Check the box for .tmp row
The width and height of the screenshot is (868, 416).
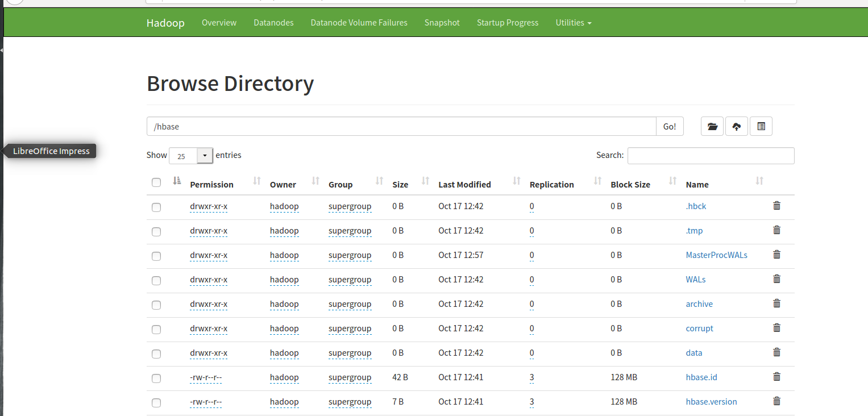[156, 232]
